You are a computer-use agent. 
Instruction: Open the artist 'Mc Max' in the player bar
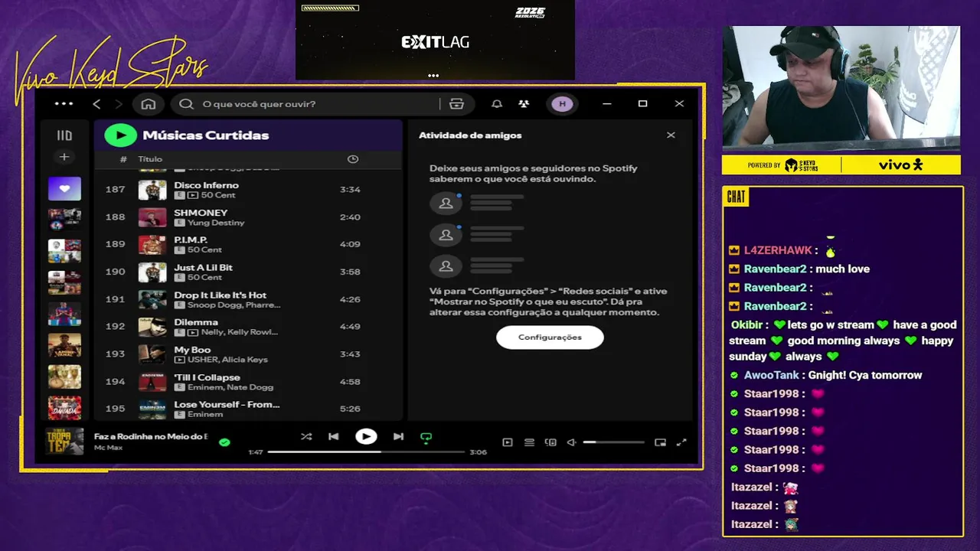(x=108, y=447)
